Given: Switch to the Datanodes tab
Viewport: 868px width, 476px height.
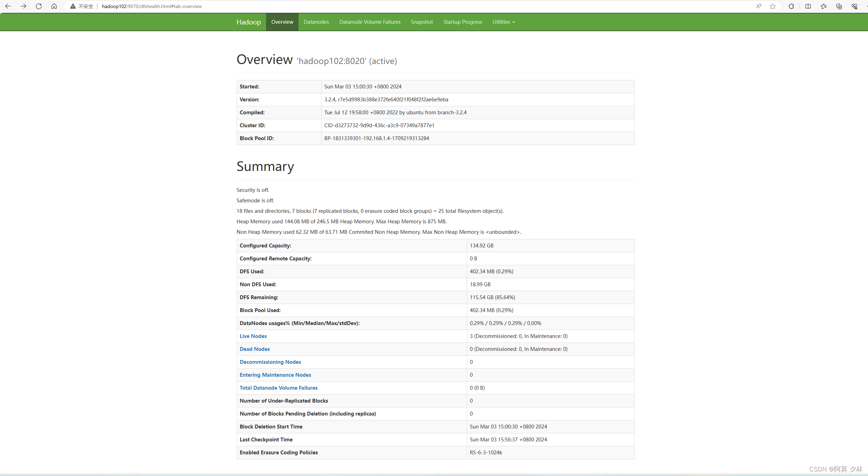Looking at the screenshot, I should click(x=316, y=22).
